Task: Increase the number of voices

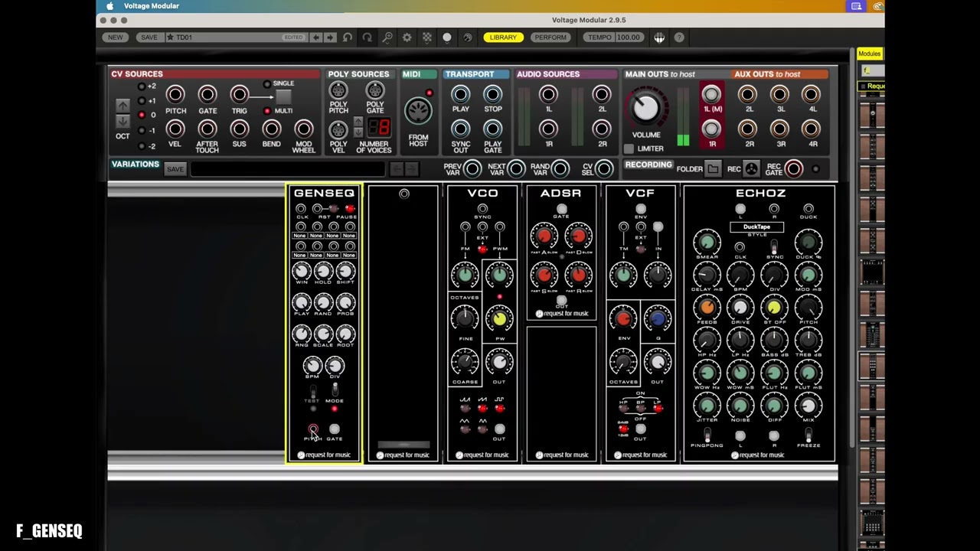Action: (358, 122)
